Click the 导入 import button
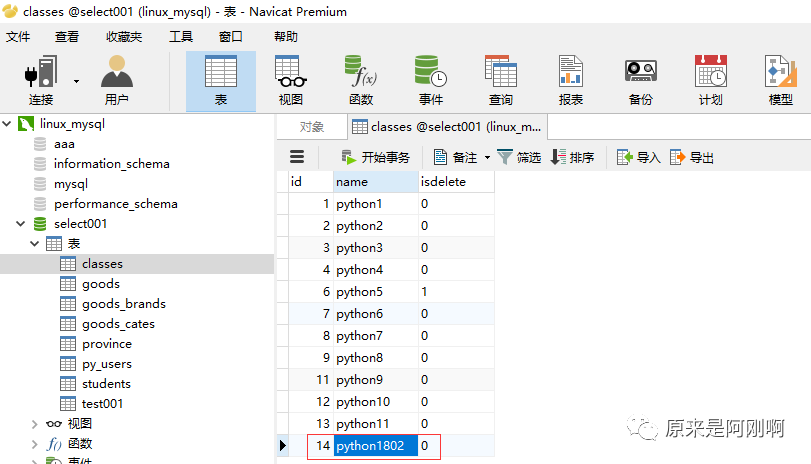811x464 pixels. (x=639, y=157)
